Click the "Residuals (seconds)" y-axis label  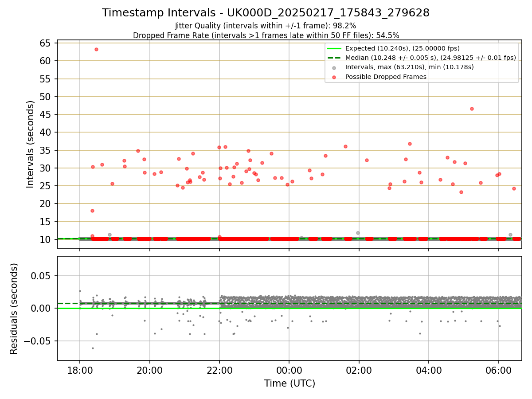point(14,309)
